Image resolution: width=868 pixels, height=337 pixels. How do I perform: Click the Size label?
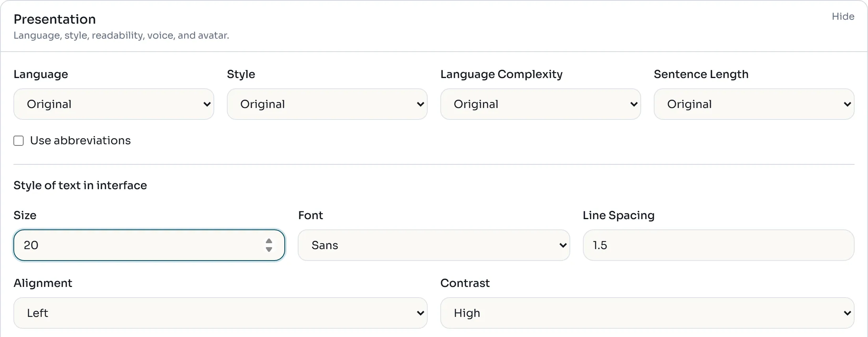(x=25, y=215)
